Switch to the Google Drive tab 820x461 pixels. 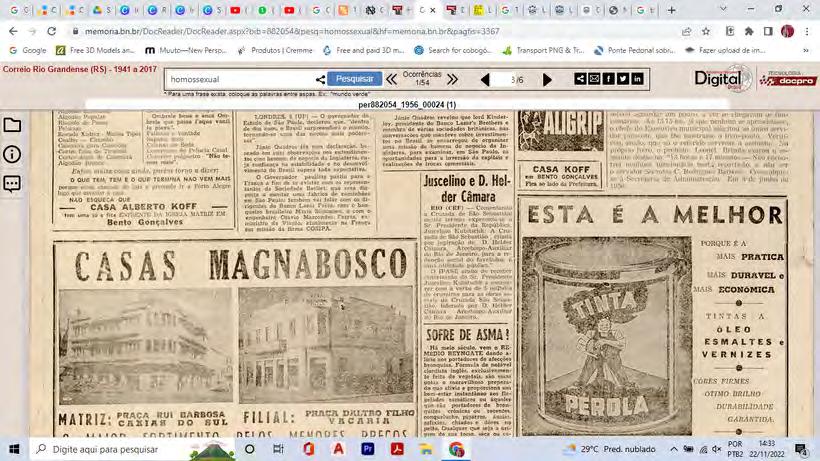[x=101, y=10]
